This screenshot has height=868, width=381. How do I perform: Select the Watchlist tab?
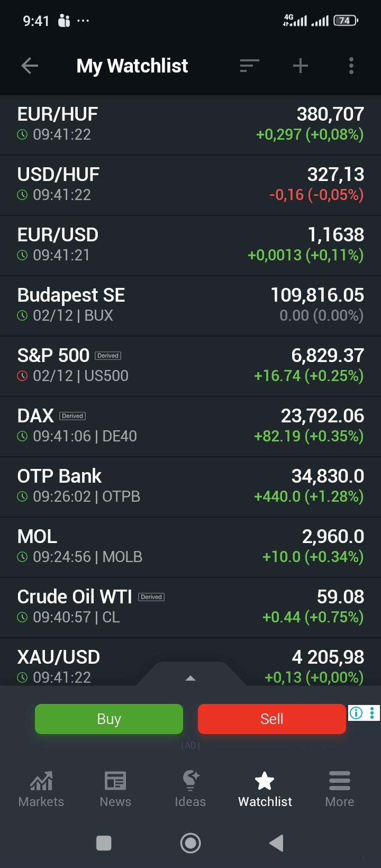[265, 789]
